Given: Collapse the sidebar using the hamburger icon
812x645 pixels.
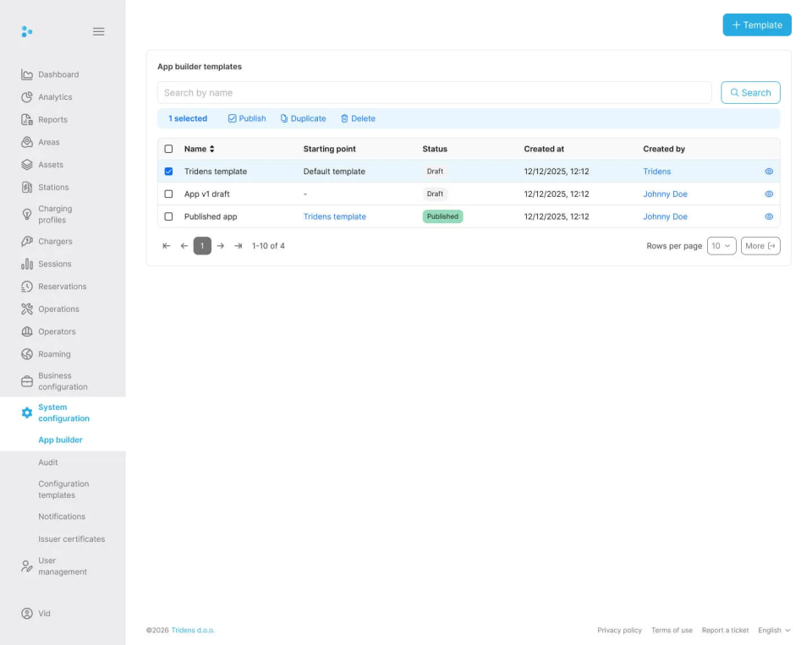Looking at the screenshot, I should tap(98, 31).
